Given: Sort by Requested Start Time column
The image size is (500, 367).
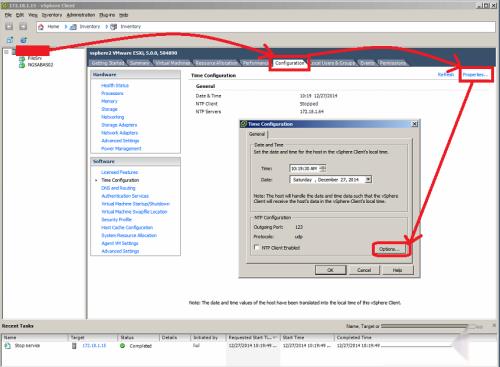Looking at the screenshot, I should tap(253, 338).
